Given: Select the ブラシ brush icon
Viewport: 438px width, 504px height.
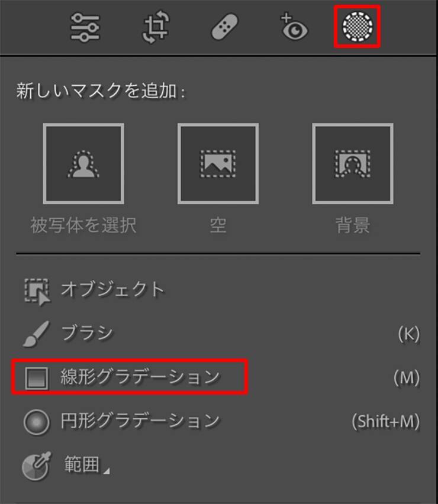Looking at the screenshot, I should (36, 334).
